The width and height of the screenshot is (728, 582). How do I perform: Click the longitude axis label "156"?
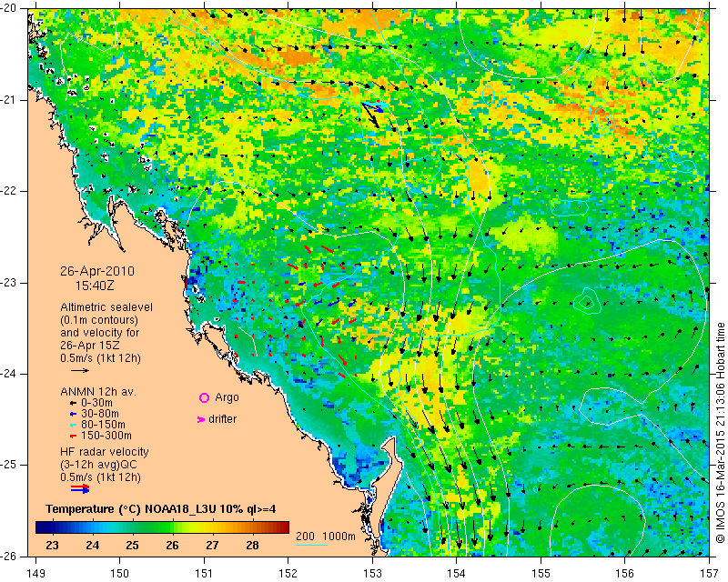coord(625,574)
